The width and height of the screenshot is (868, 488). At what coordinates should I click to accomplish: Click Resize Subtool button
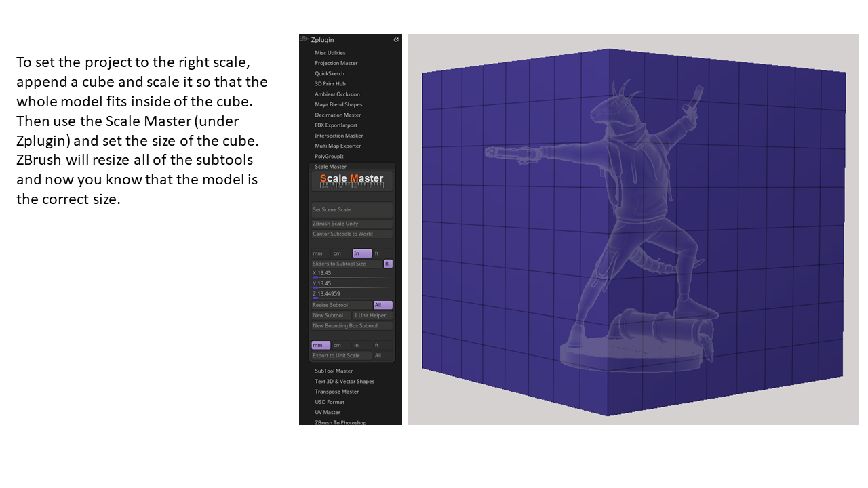coord(341,305)
